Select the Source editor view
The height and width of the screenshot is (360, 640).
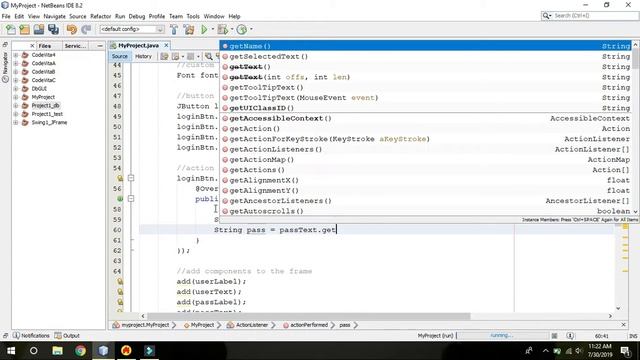click(x=120, y=56)
